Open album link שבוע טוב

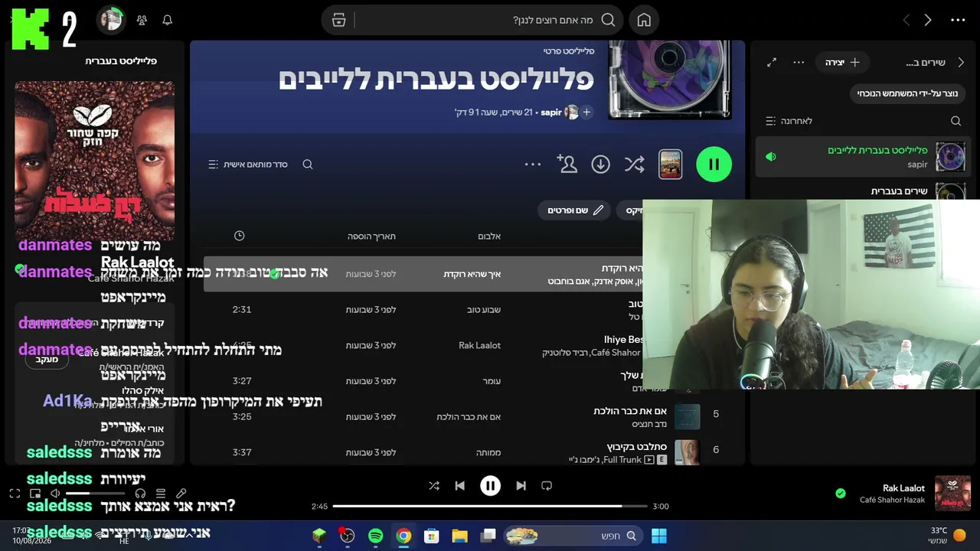point(483,309)
